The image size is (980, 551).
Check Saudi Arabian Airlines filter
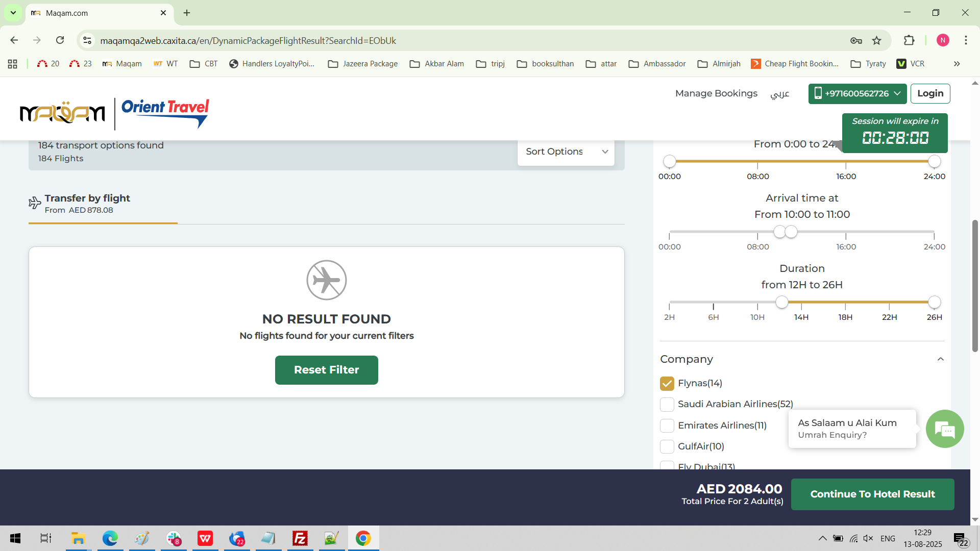(667, 405)
